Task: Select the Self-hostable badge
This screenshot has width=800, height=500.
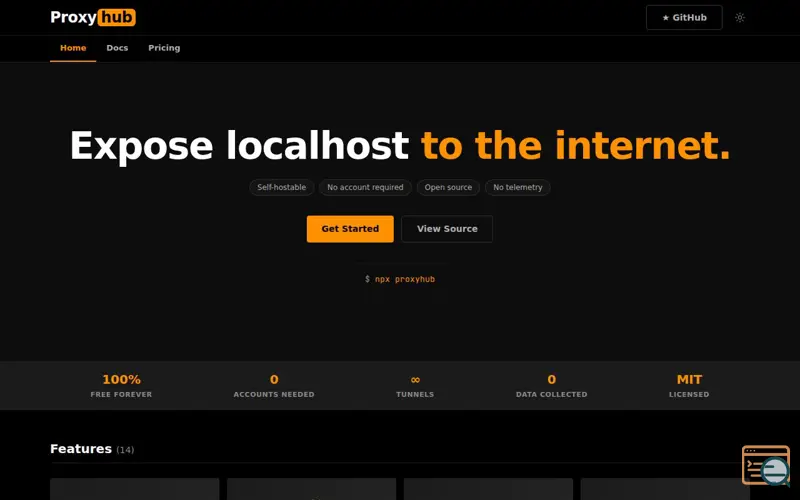Action: tap(282, 187)
